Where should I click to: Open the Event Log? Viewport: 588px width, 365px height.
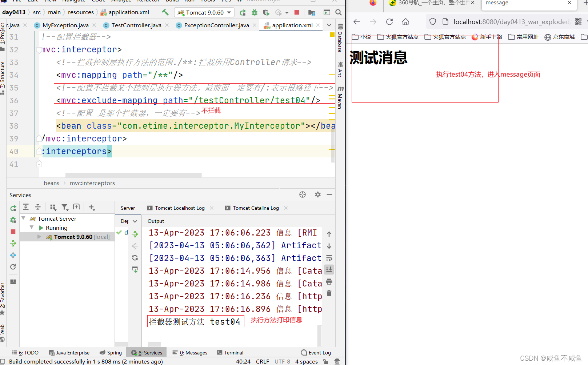tap(316, 353)
